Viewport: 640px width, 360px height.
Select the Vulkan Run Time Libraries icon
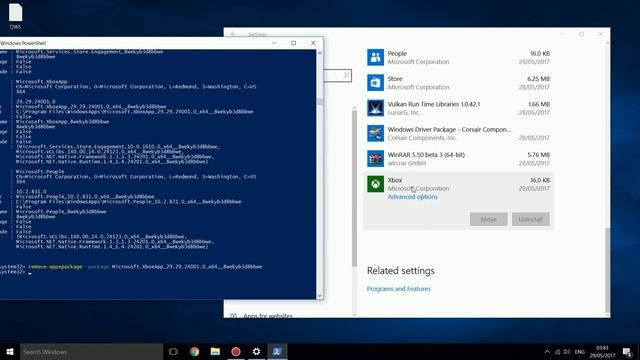click(x=375, y=108)
